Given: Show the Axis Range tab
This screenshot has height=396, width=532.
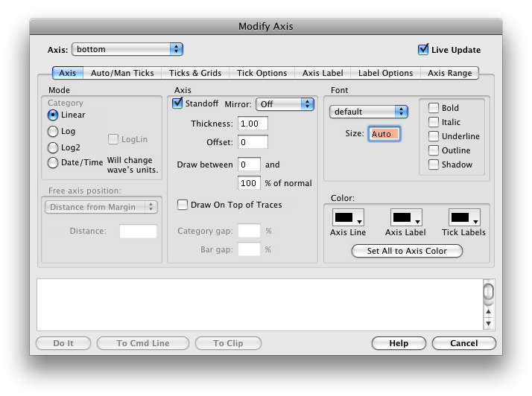Looking at the screenshot, I should coord(449,73).
